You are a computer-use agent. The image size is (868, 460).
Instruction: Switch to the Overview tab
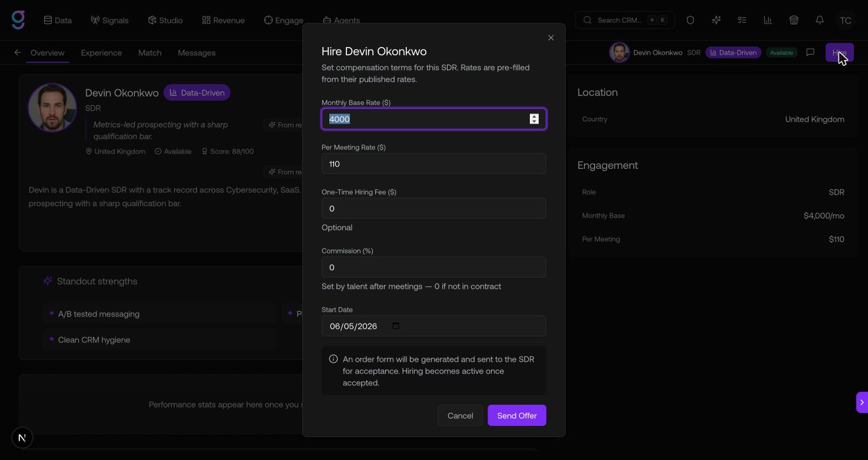point(48,52)
